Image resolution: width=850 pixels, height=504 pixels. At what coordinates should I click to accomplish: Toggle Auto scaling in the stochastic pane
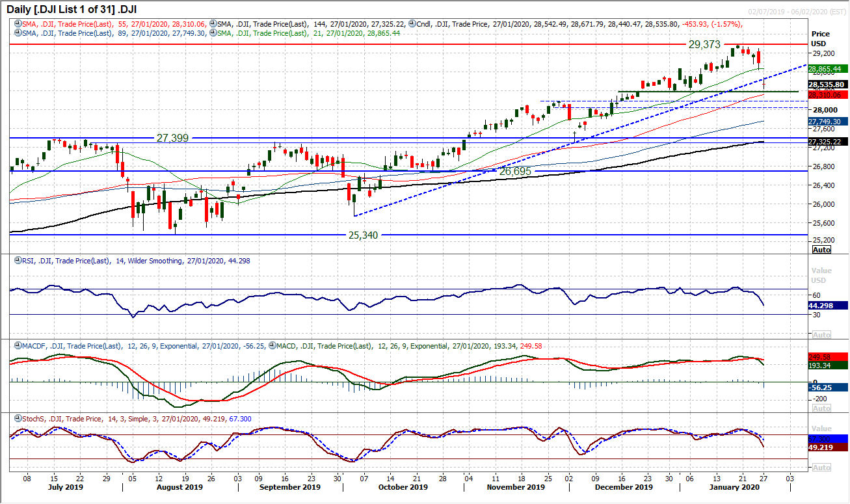coord(822,467)
